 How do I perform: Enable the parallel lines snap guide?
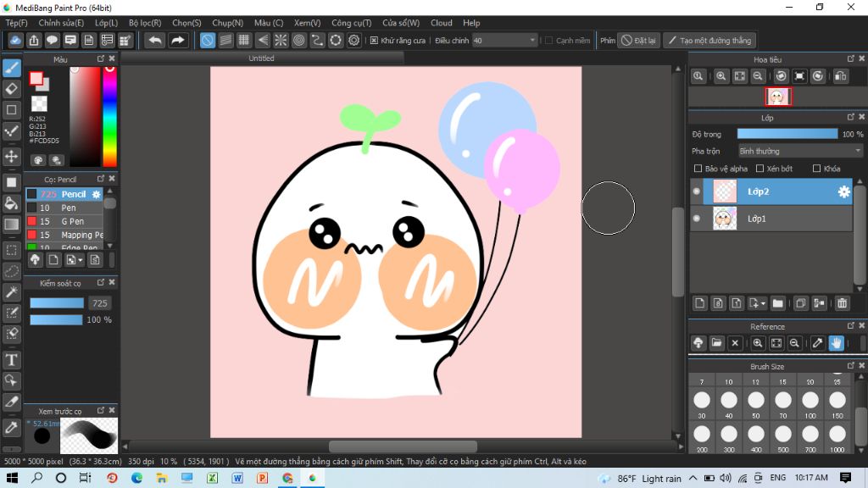225,41
